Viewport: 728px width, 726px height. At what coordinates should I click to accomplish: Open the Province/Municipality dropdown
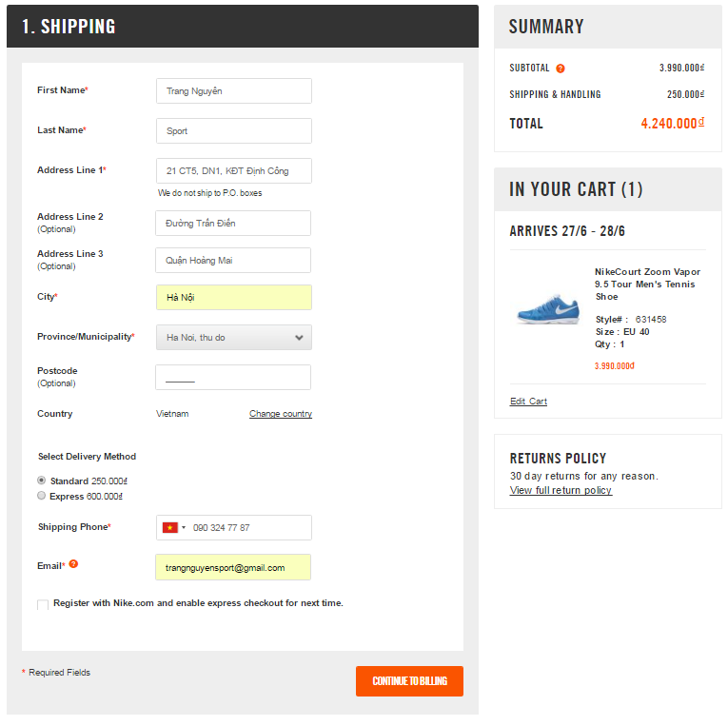click(233, 337)
